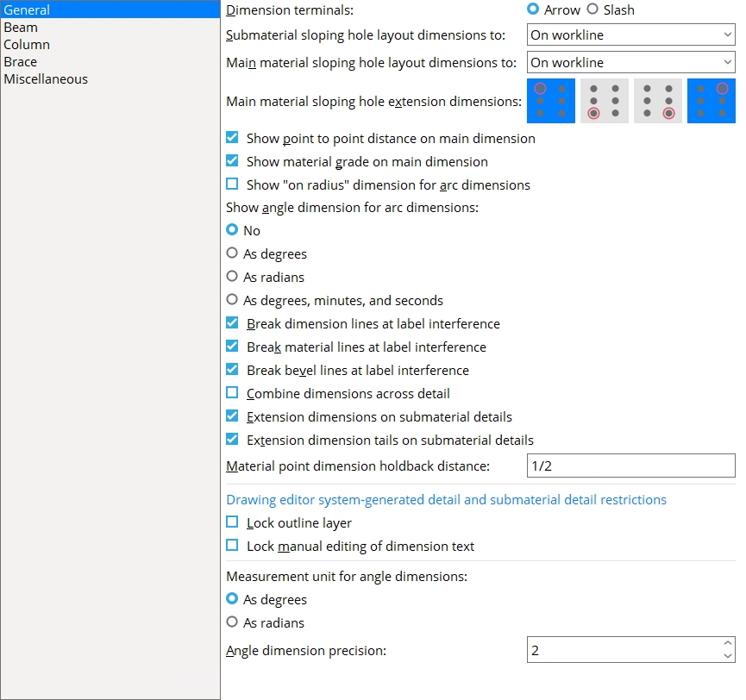Open Beam settings category

(110, 27)
